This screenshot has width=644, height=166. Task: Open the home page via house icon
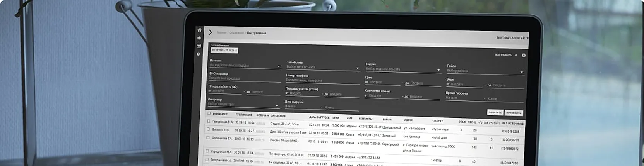199,30
